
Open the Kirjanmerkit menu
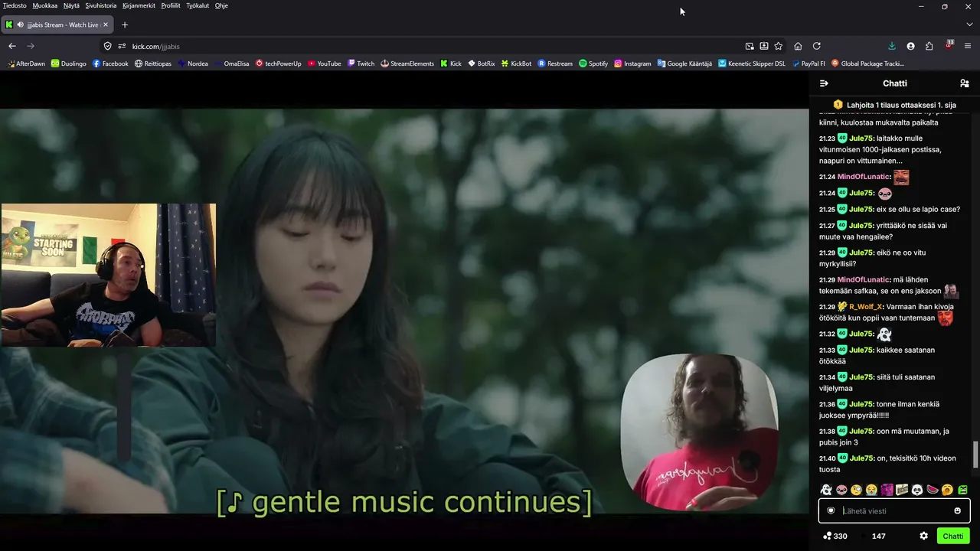[x=139, y=5]
